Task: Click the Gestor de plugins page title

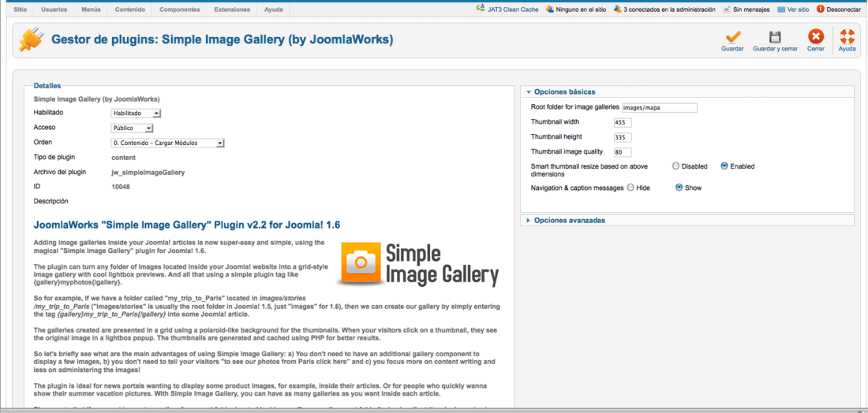Action: tap(223, 39)
